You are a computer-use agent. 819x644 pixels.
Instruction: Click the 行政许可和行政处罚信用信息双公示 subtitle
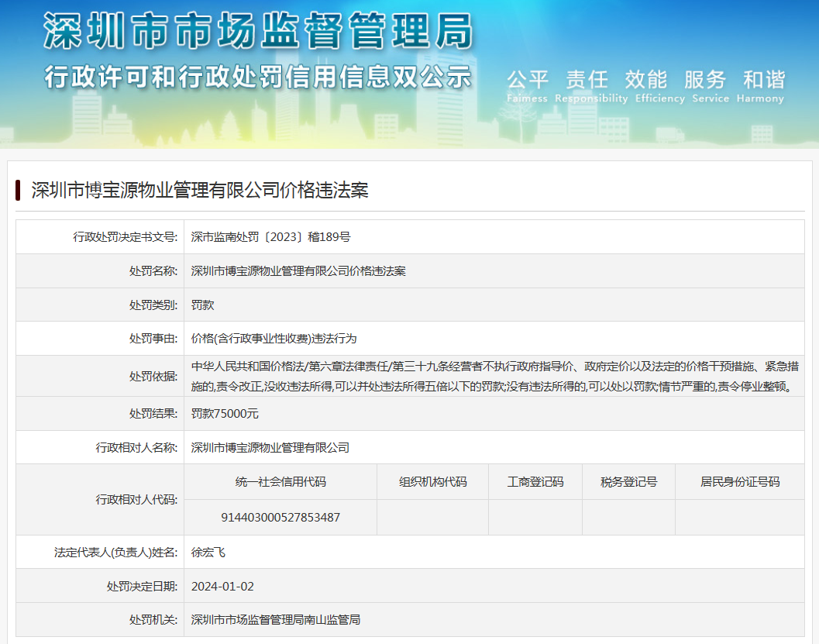(x=257, y=77)
